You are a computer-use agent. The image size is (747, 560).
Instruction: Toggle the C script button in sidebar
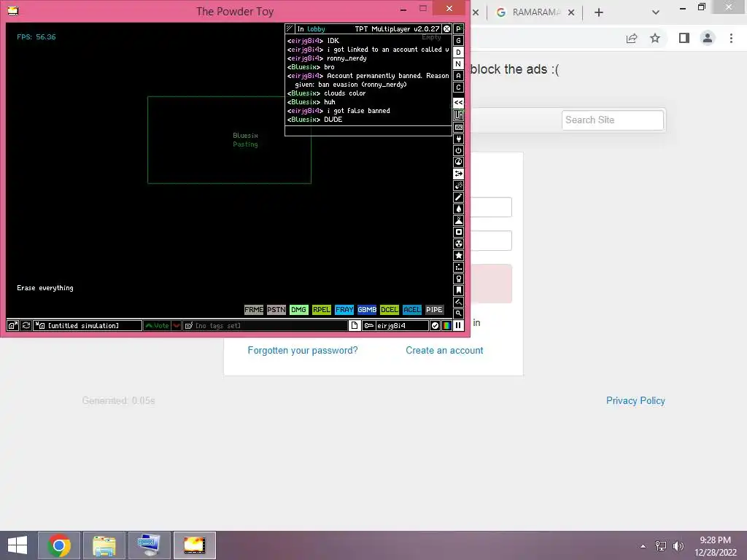[x=458, y=87]
